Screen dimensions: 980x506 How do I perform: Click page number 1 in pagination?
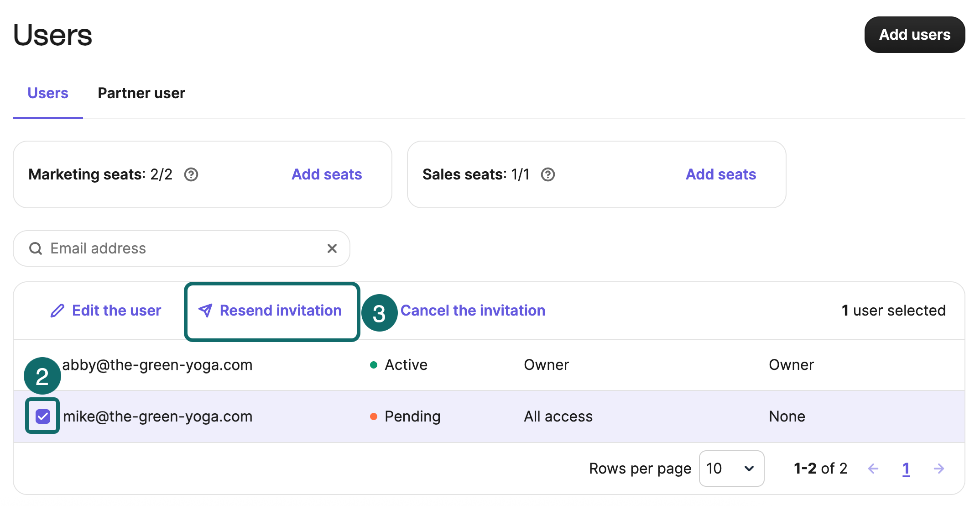(906, 469)
